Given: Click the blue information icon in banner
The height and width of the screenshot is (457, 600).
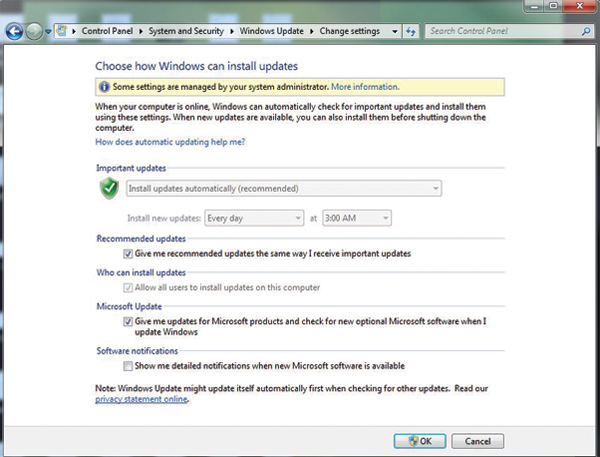Looking at the screenshot, I should click(x=104, y=87).
